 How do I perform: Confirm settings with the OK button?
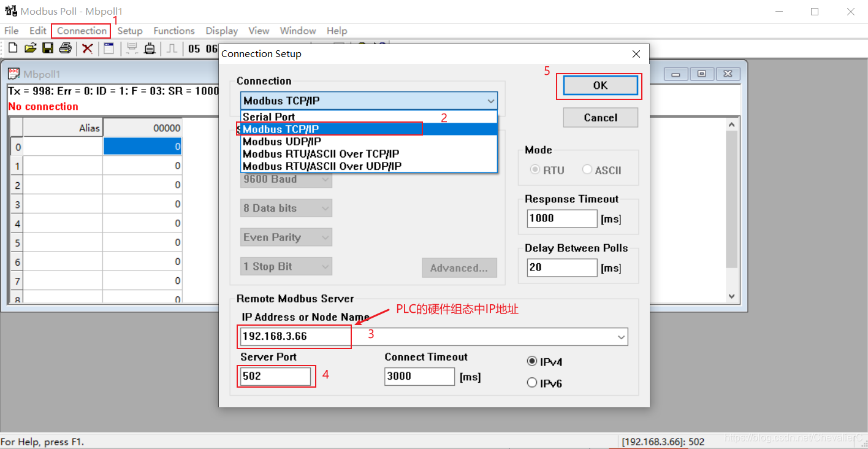[x=599, y=85]
